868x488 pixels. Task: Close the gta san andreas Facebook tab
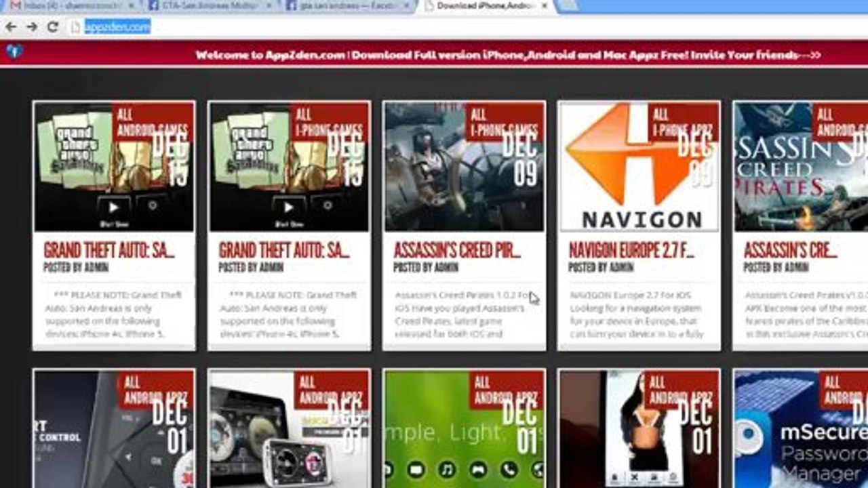407,6
